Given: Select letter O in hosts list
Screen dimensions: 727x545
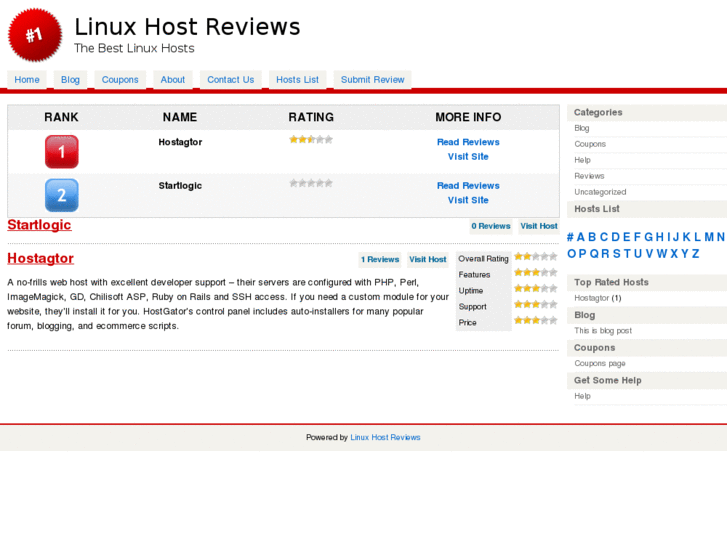Looking at the screenshot, I should 571,254.
